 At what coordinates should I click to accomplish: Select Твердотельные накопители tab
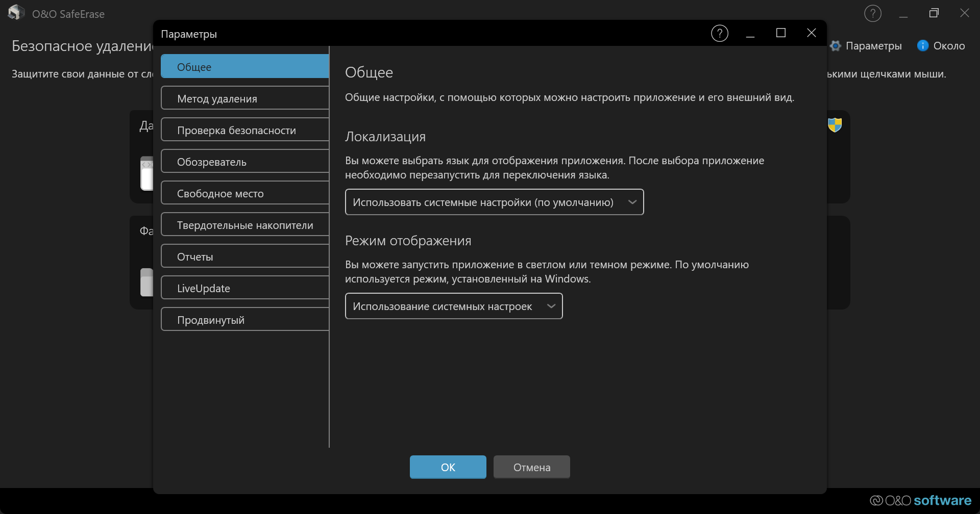coord(244,225)
